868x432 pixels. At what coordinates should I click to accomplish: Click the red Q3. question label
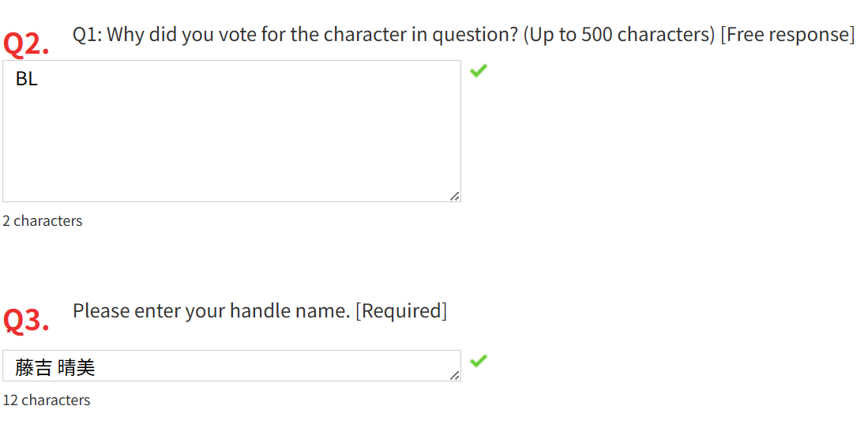28,320
